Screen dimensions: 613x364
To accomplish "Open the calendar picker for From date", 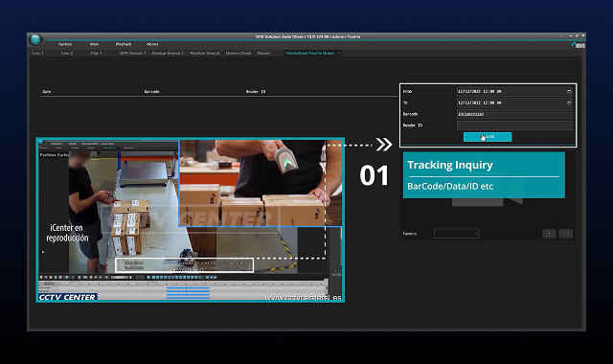I will 569,92.
